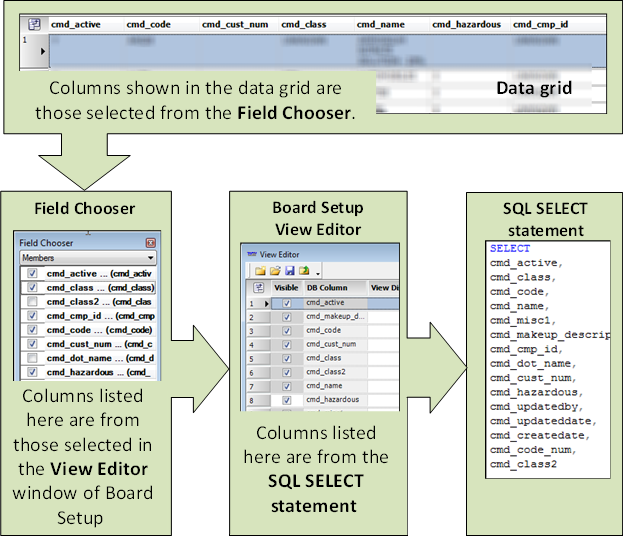Toggle Visible checkbox for cmd_code in View Editor
This screenshot has height=536, width=623.
[x=289, y=330]
